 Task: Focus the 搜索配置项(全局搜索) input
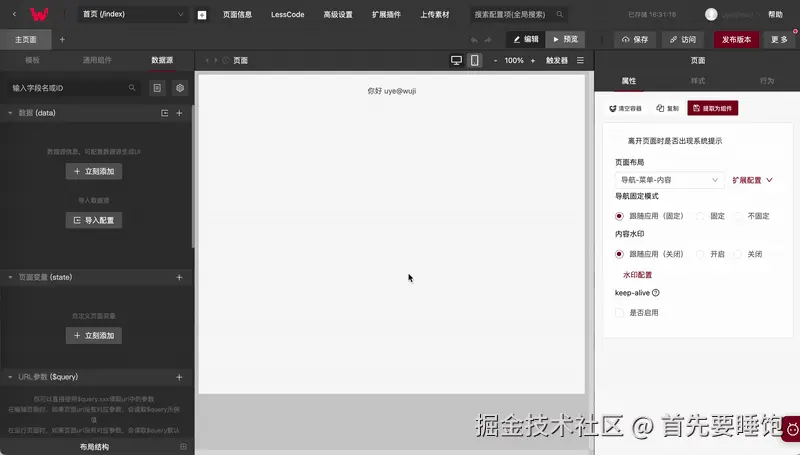[519, 14]
